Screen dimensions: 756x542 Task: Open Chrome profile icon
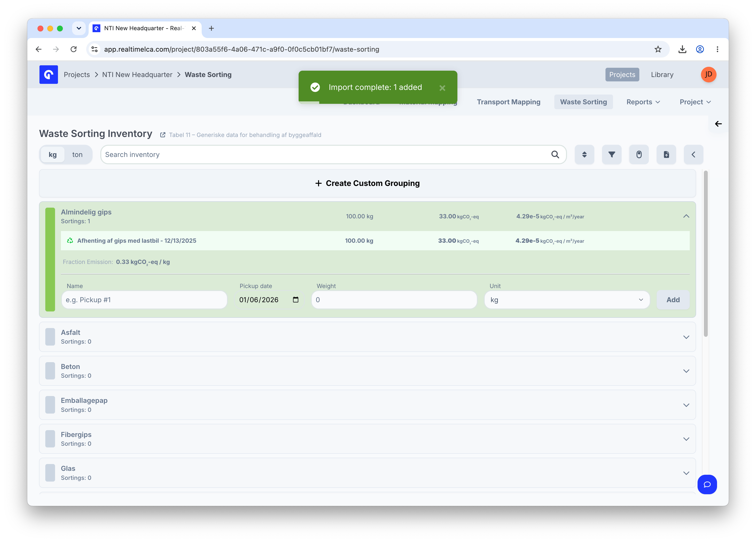coord(700,49)
